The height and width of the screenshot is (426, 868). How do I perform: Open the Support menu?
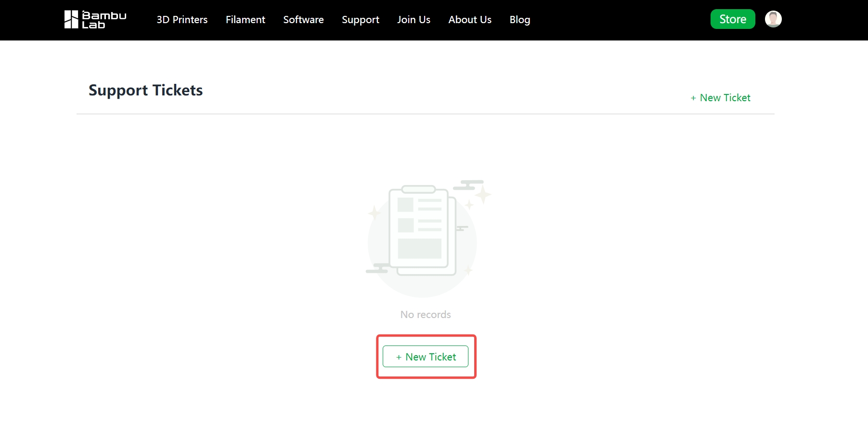(361, 20)
